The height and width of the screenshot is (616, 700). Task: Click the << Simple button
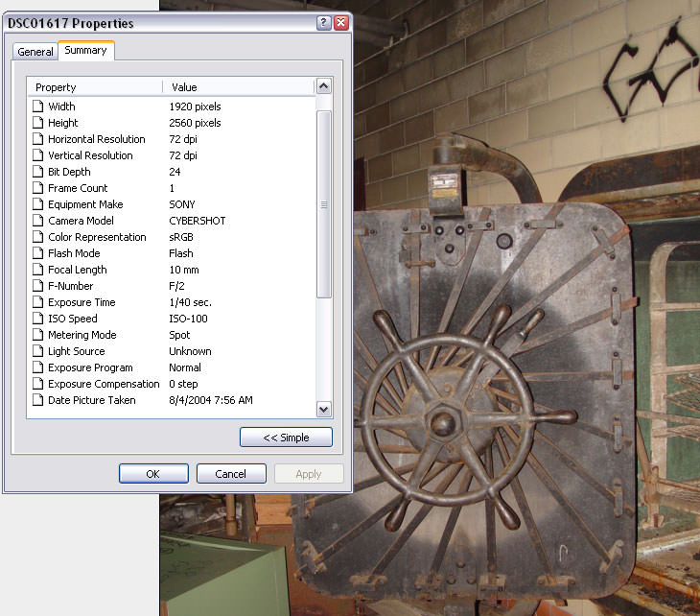286,438
